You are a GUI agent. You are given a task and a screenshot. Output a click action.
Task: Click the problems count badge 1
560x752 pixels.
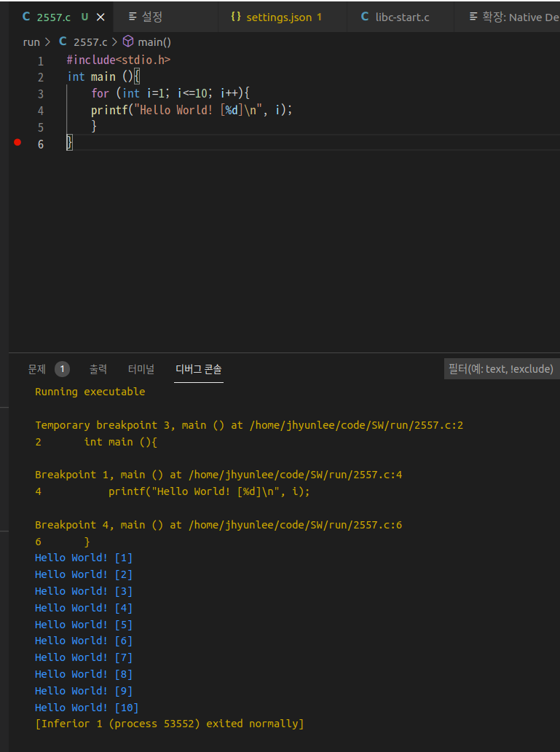(63, 369)
